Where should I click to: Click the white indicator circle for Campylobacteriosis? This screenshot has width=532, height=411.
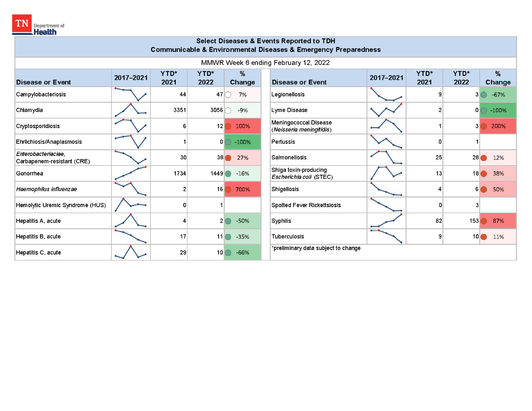[228, 94]
